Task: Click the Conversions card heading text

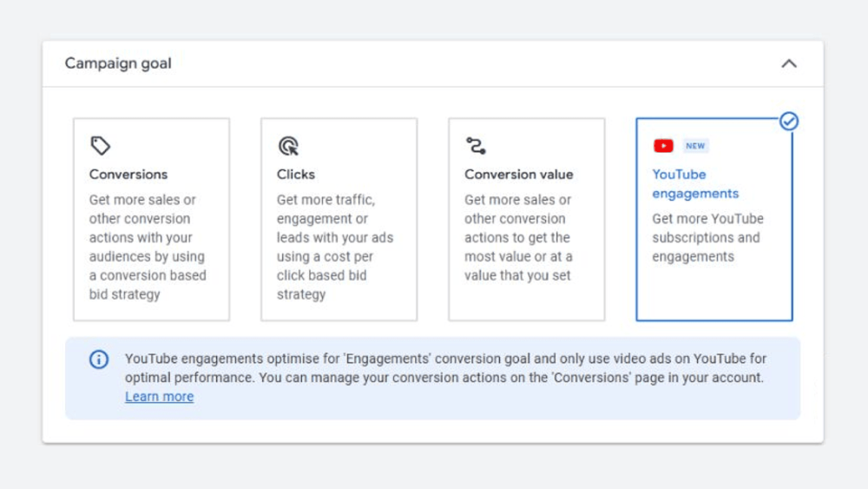Action: tap(128, 175)
